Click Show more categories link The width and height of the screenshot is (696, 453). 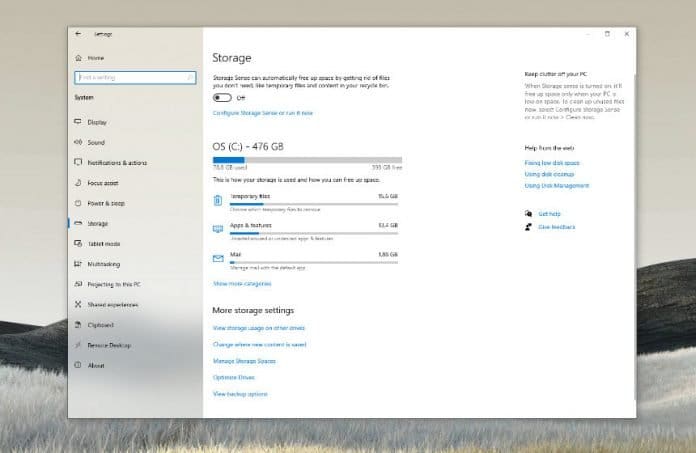[242, 284]
